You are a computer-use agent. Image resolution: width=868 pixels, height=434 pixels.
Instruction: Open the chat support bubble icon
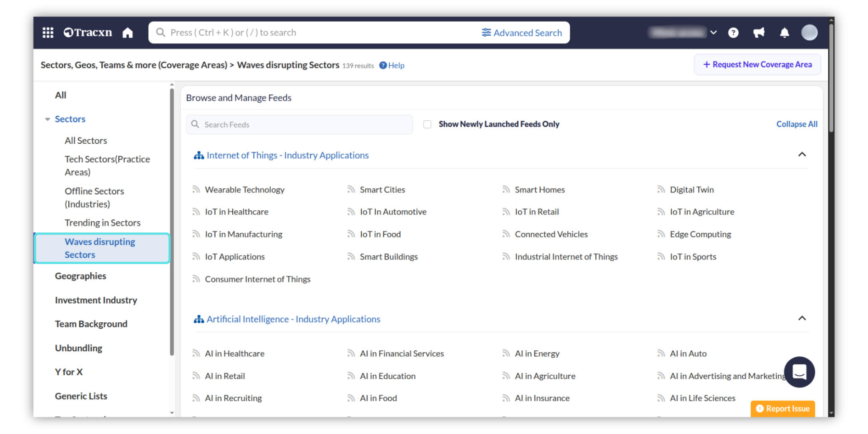(799, 372)
